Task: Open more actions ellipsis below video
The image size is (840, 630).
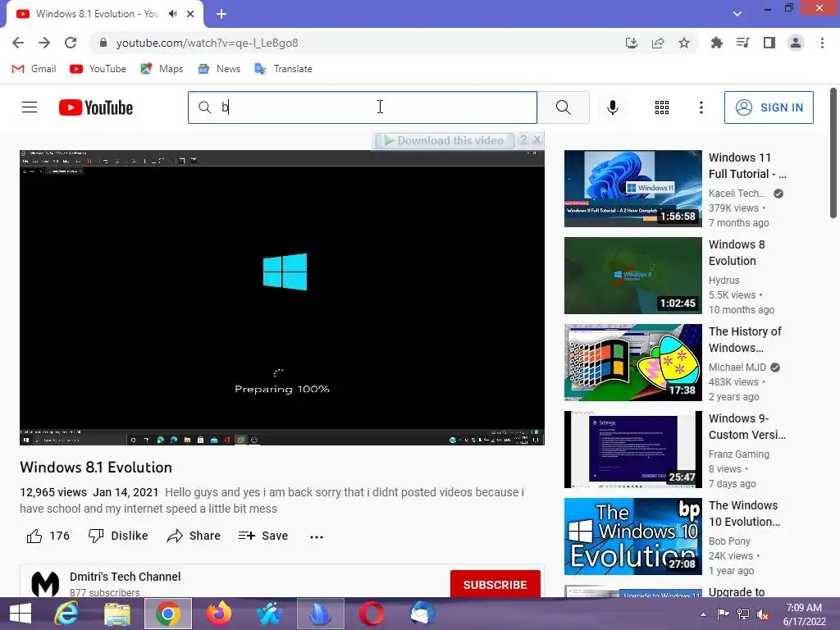Action: point(317,536)
